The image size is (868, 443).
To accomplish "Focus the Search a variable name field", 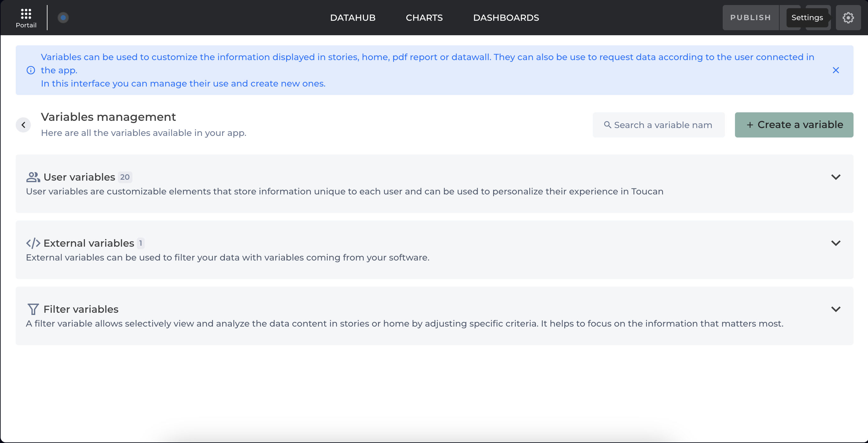I will point(663,125).
